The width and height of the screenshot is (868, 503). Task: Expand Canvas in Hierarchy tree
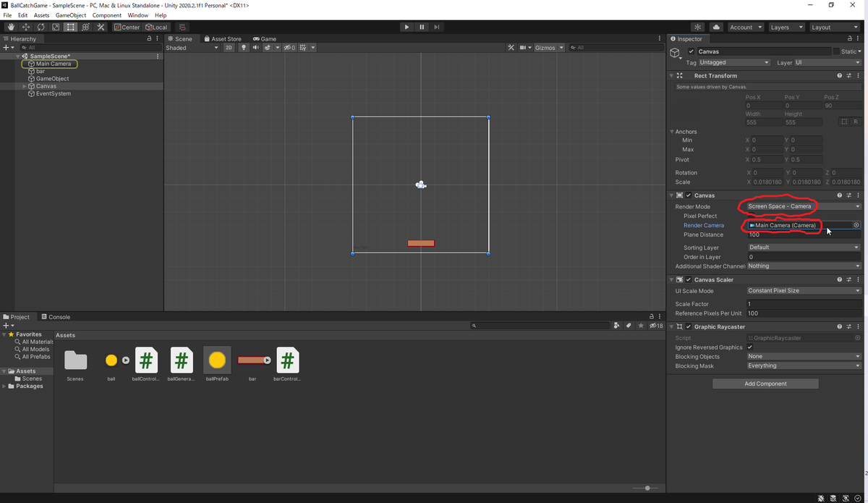[x=25, y=86]
